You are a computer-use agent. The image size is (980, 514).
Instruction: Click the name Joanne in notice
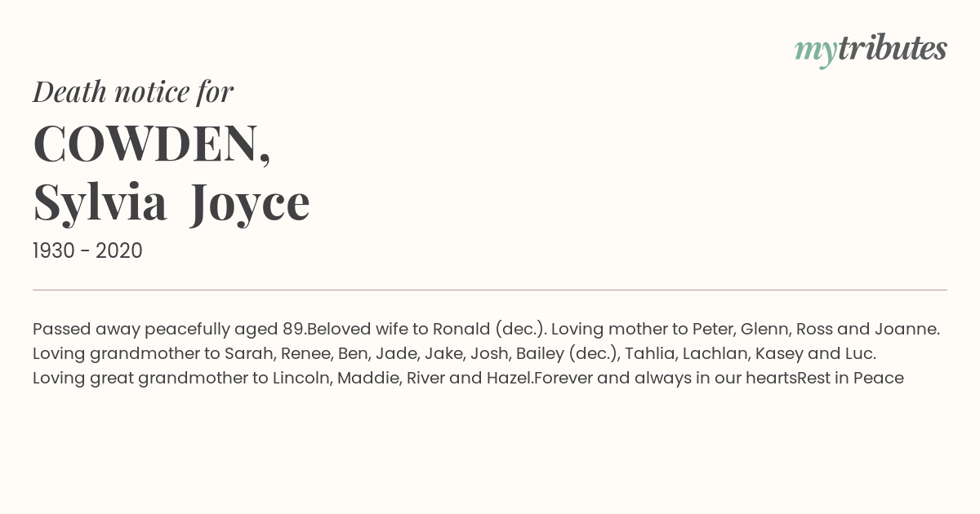click(x=905, y=330)
